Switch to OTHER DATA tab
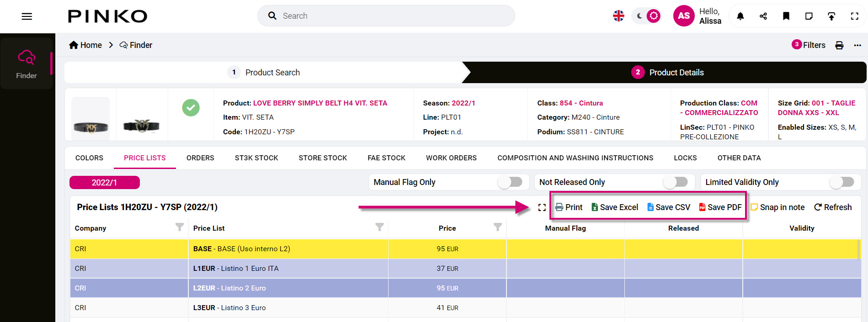 (x=739, y=158)
